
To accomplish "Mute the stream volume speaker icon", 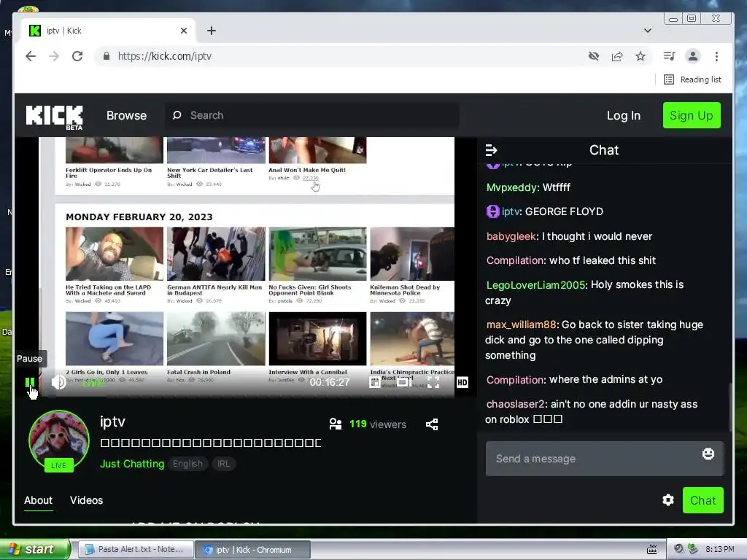I will 58,382.
